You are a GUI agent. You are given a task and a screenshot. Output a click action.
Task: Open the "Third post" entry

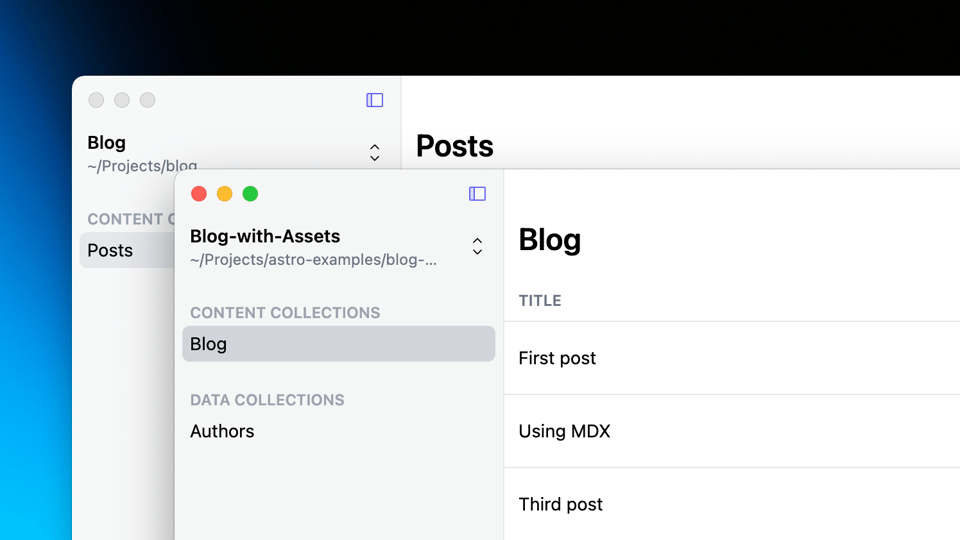560,504
